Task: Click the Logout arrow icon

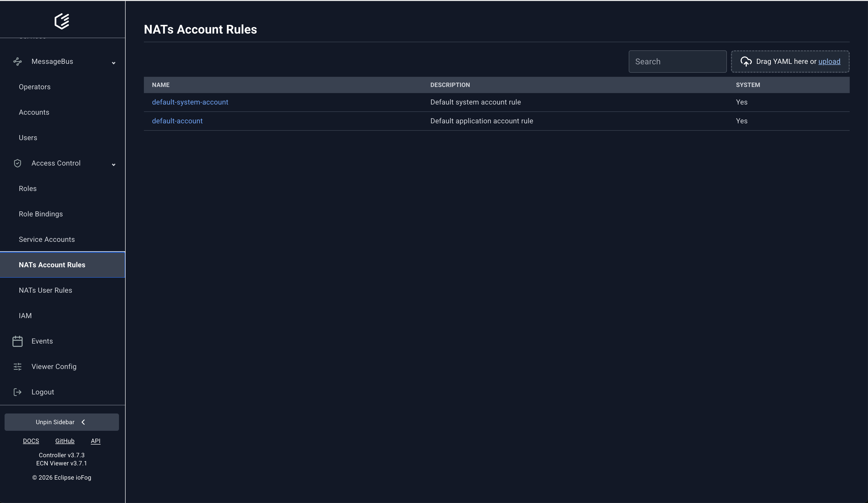Action: pos(18,392)
